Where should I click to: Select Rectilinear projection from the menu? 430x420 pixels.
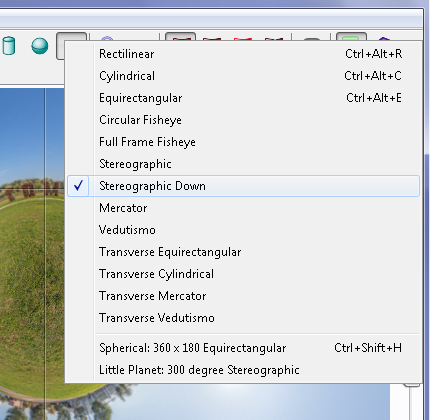click(x=243, y=54)
